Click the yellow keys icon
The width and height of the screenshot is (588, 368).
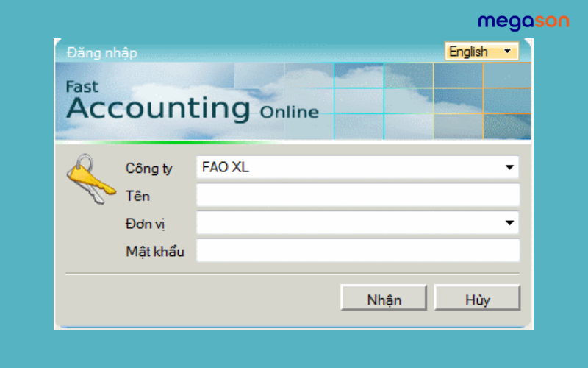90,179
